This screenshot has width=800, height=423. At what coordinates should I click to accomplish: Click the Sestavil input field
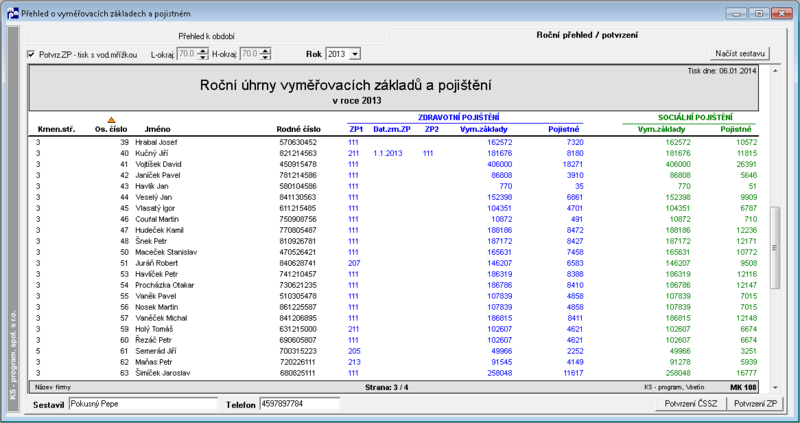143,404
